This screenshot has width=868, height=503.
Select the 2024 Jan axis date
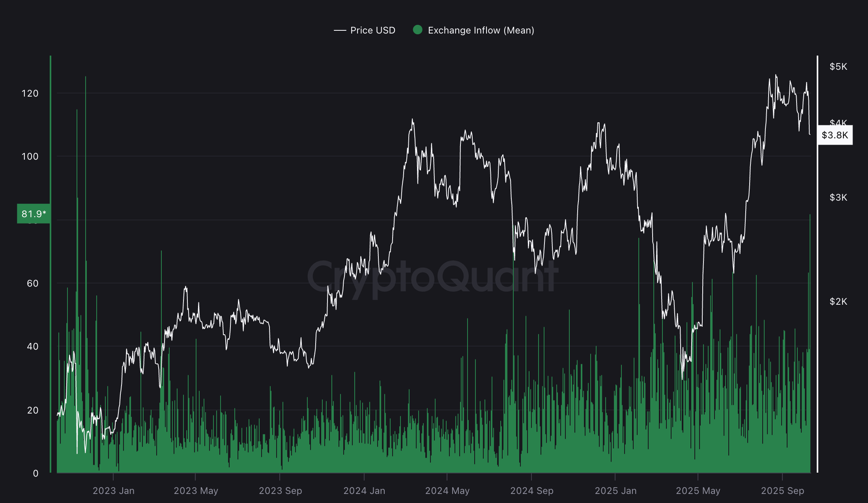(364, 491)
